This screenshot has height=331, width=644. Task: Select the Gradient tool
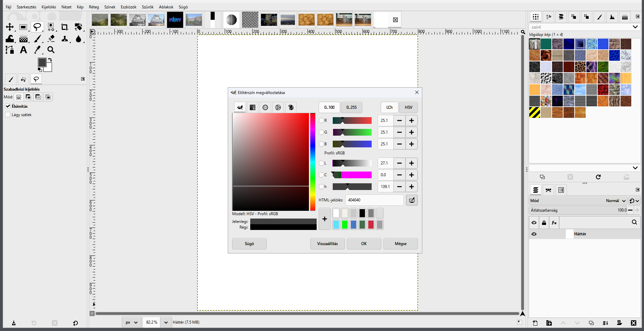coord(23,39)
